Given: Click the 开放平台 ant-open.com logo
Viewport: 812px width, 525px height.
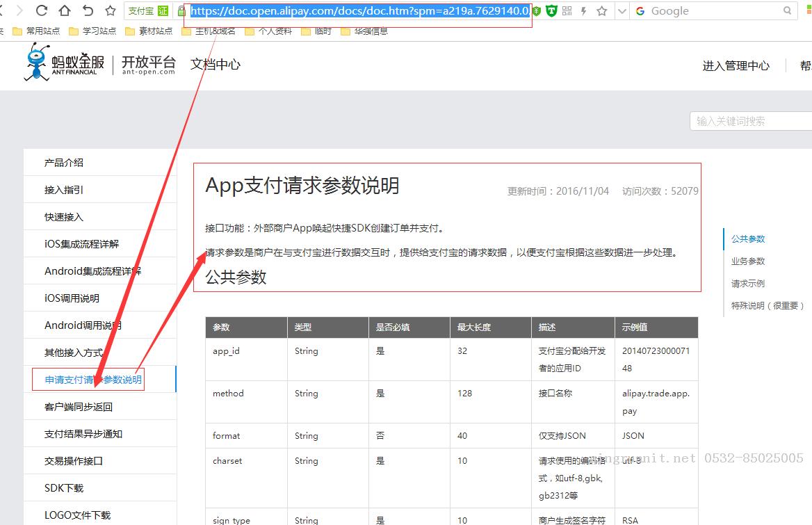Looking at the screenshot, I should [x=149, y=65].
